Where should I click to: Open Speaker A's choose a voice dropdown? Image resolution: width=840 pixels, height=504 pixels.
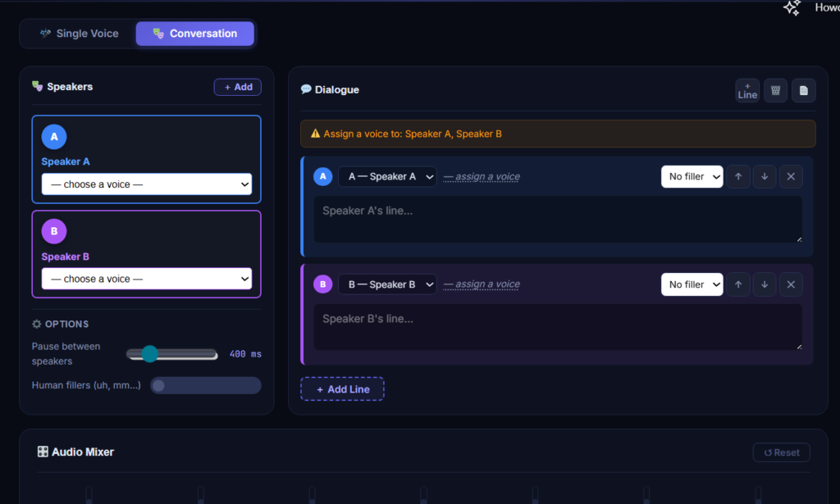[x=146, y=184]
